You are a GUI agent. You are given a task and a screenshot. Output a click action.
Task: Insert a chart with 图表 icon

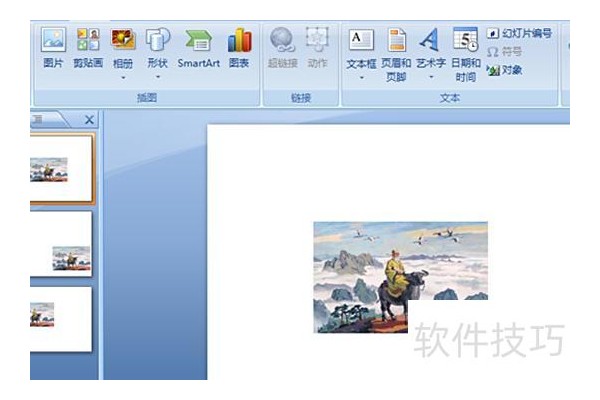click(x=239, y=47)
